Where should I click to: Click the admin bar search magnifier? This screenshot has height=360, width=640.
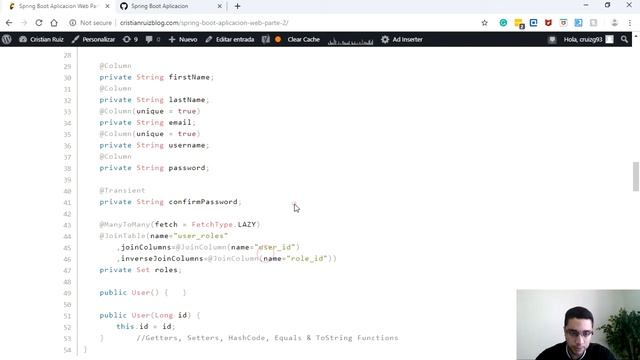tap(624, 40)
